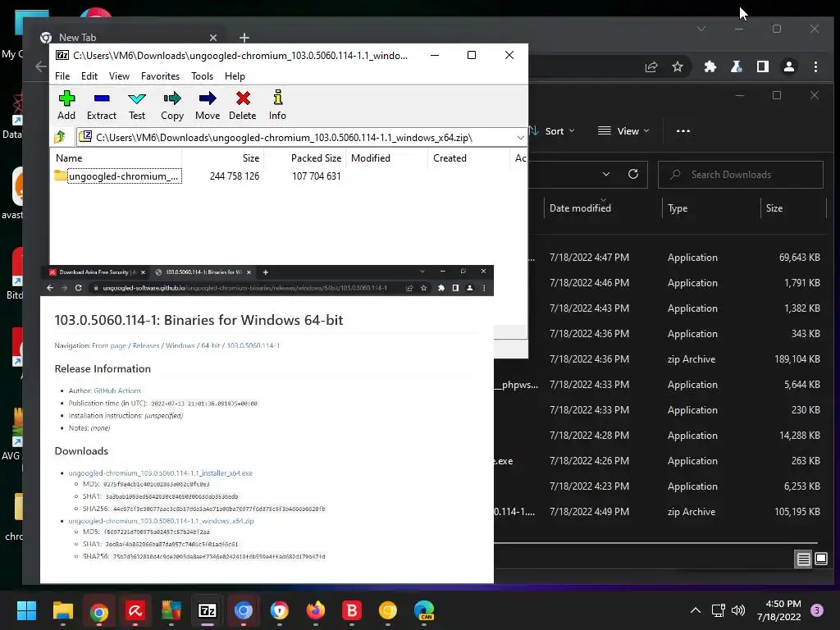Open the Edit menu in 7-Zip
The width and height of the screenshot is (840, 630).
coord(89,76)
